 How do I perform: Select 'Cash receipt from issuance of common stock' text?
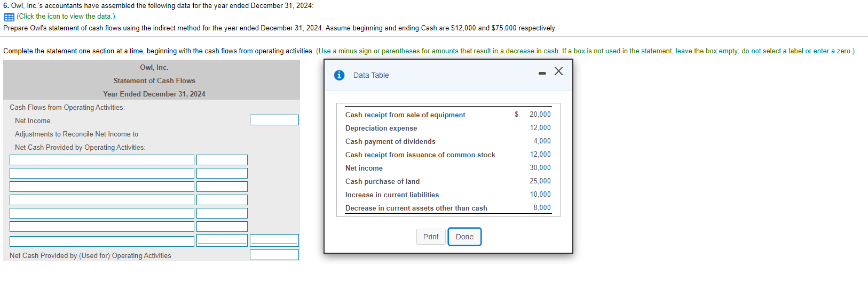(x=420, y=155)
